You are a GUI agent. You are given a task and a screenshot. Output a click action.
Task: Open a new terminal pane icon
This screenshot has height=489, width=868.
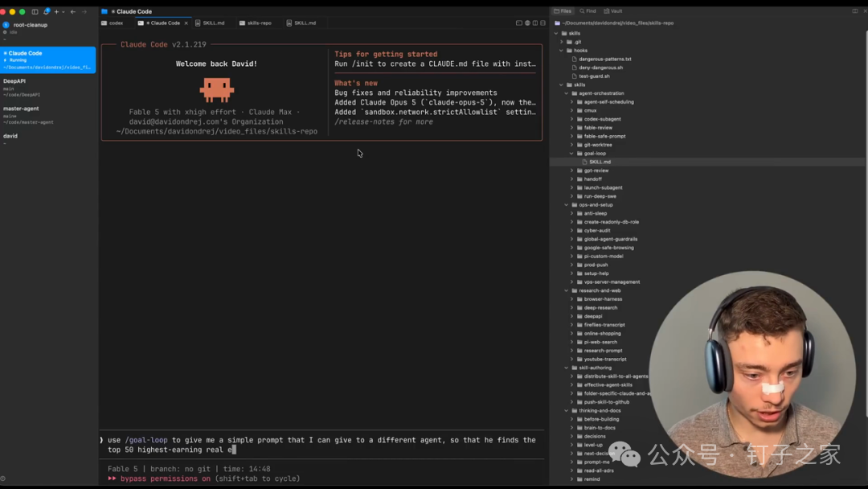coord(518,23)
